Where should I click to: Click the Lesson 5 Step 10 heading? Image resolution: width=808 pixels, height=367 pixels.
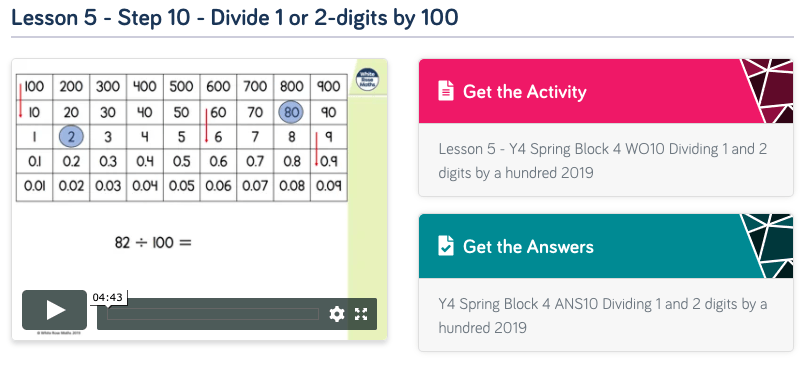coord(234,18)
